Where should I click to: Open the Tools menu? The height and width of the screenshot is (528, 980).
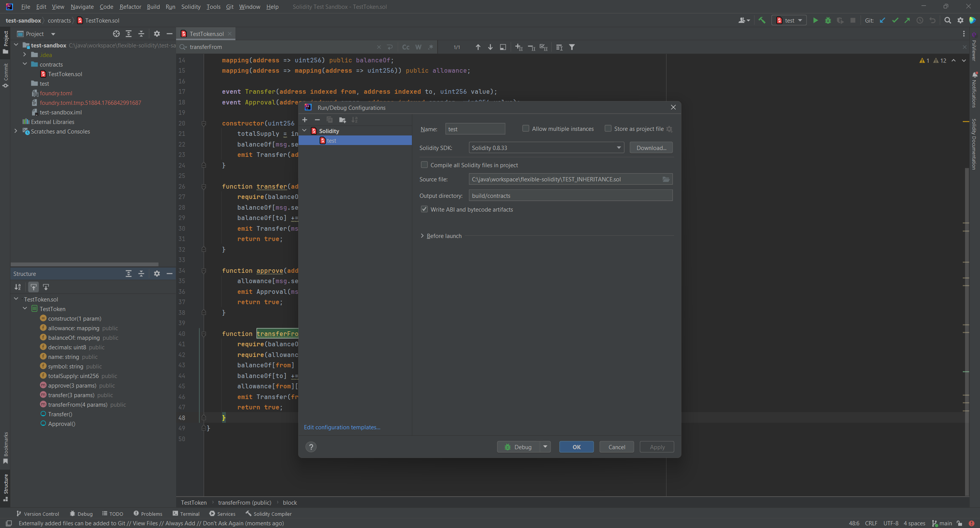click(213, 7)
